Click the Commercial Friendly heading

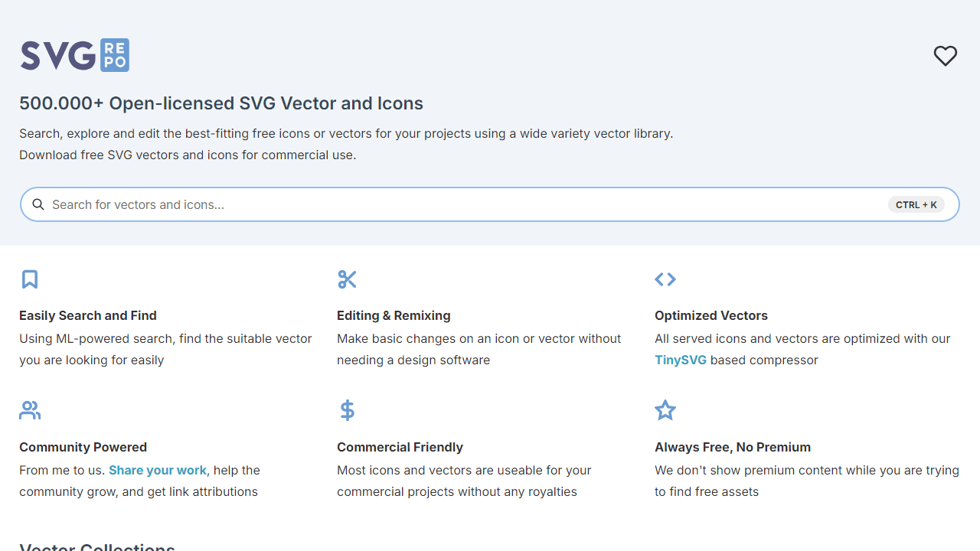pos(400,447)
